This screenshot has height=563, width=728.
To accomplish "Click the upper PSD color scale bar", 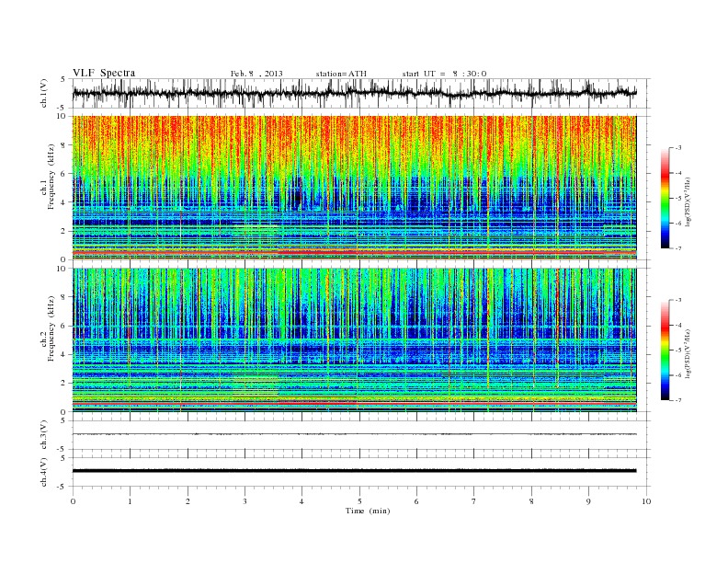I will tap(665, 198).
